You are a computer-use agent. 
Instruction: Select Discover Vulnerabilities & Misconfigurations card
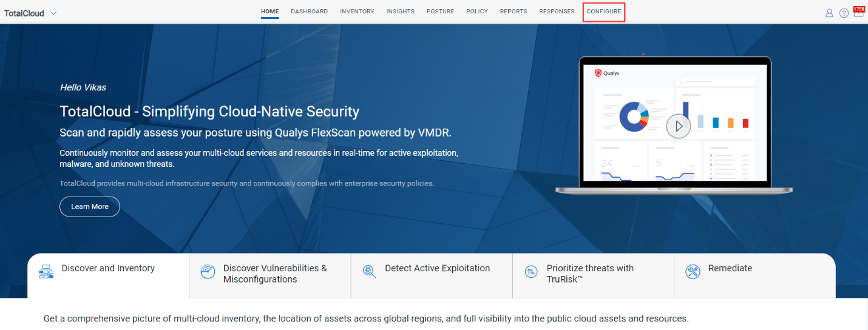pyautogui.click(x=270, y=275)
